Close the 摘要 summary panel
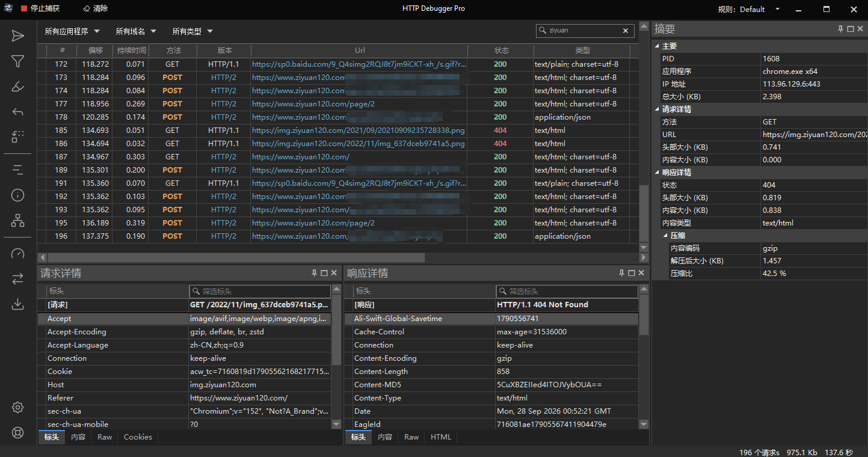 click(x=860, y=29)
